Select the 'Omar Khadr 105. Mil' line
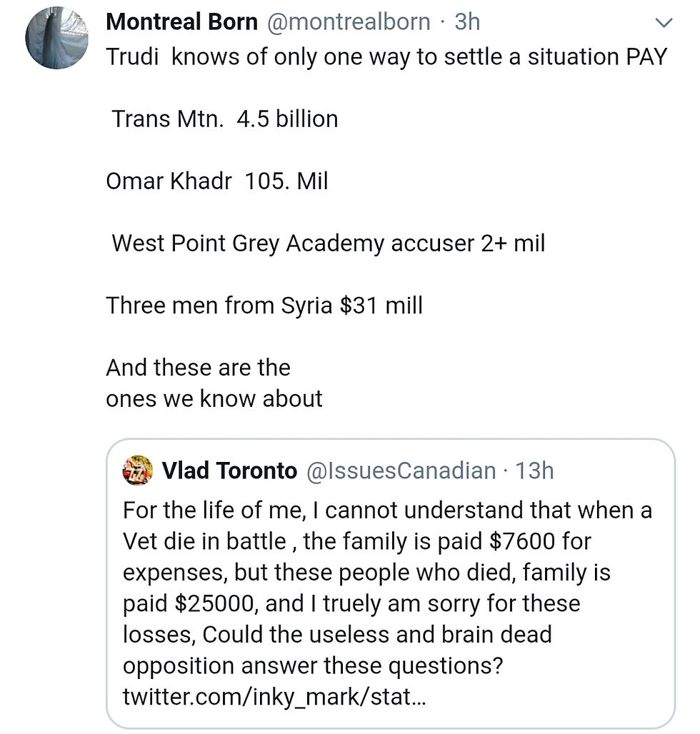Screen dimensions: 700x734 (217, 181)
